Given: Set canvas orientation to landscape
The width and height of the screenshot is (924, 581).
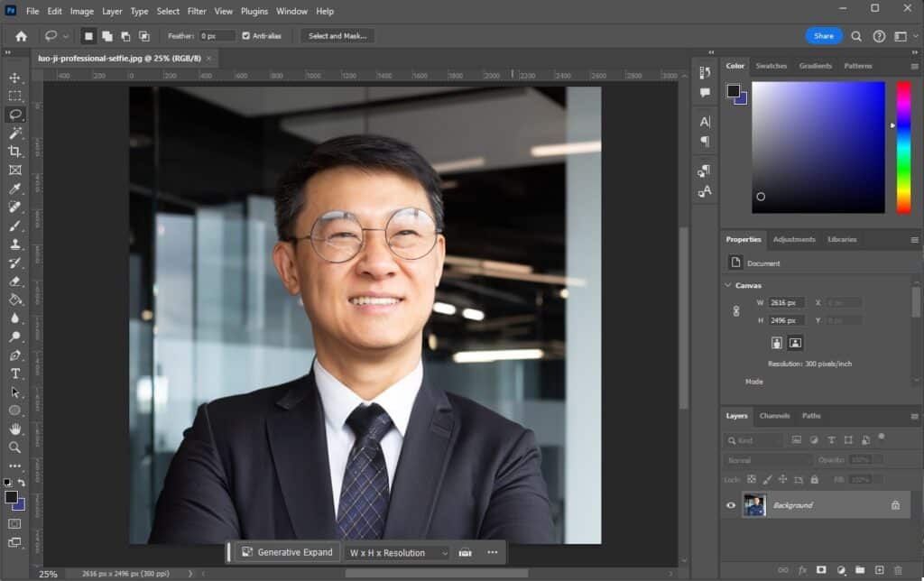Looking at the screenshot, I should coord(795,343).
